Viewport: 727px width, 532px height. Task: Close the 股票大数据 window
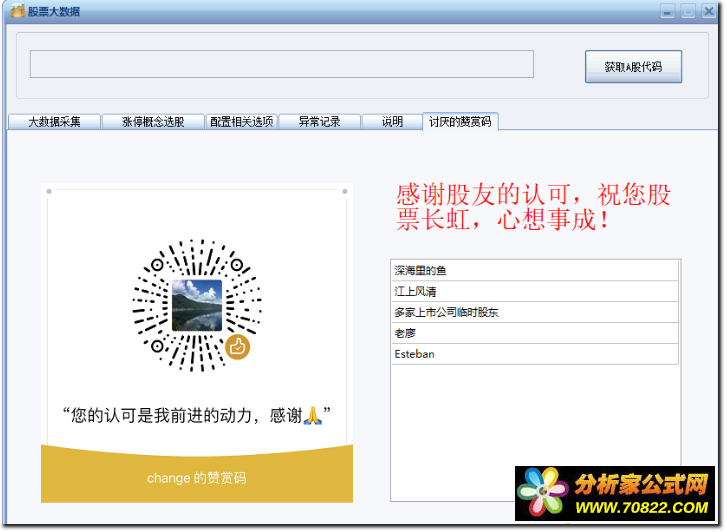click(x=709, y=11)
